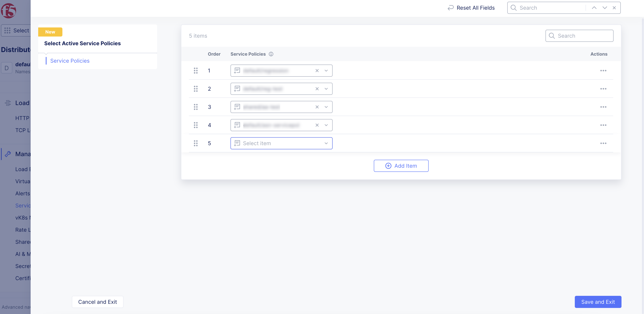Clear the top search bar
The image size is (644, 314).
tap(614, 8)
